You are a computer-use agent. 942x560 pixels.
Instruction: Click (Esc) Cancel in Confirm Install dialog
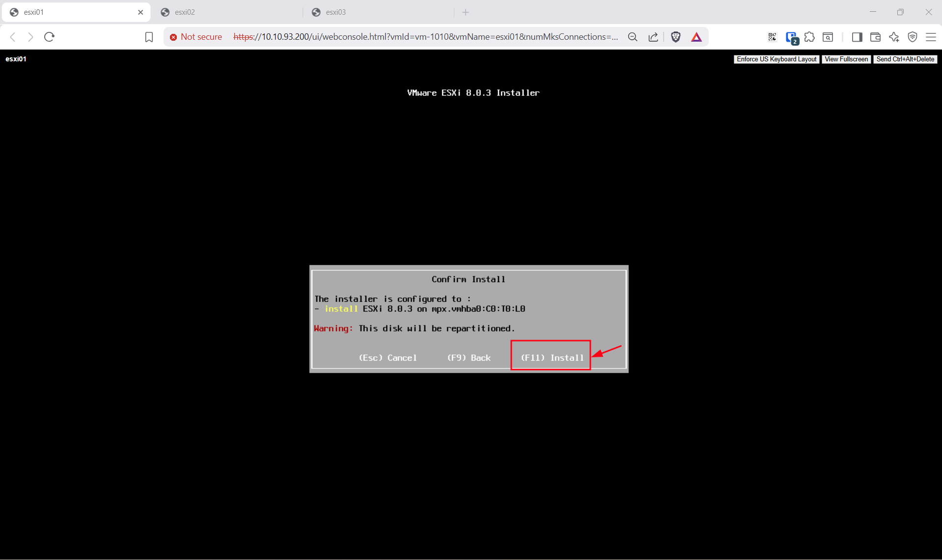[388, 358]
